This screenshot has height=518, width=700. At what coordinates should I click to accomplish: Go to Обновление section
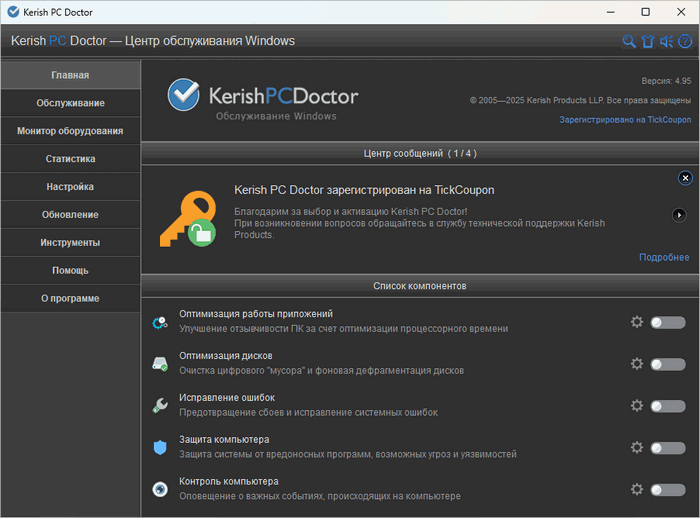71,215
